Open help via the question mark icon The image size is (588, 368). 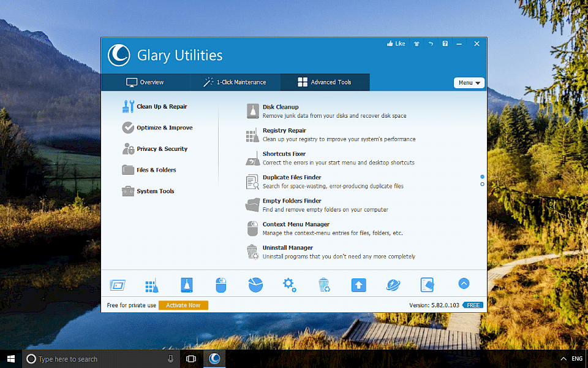[x=445, y=44]
